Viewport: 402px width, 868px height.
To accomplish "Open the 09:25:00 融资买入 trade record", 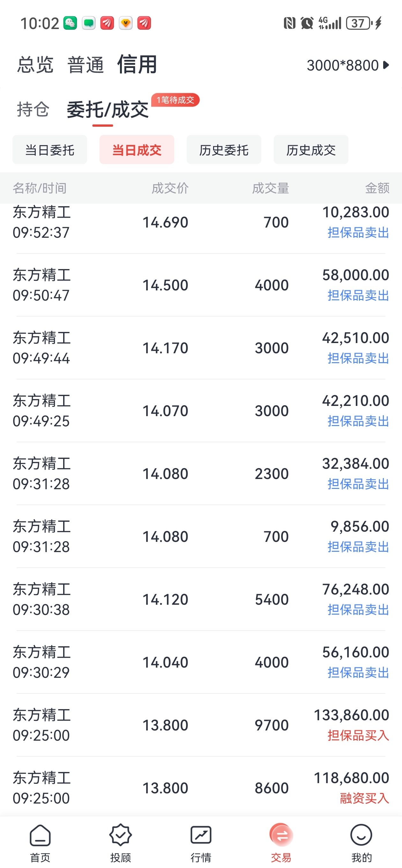I will pos(201,788).
